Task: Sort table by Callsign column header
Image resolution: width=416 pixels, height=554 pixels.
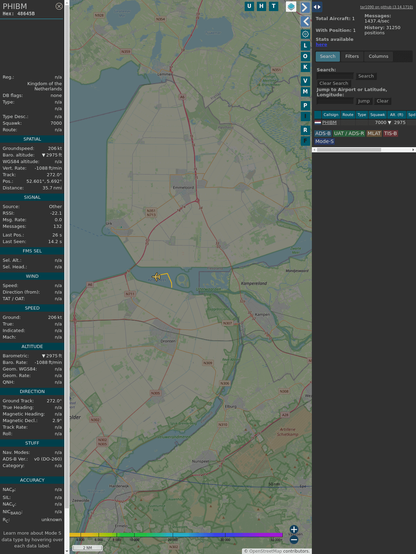Action: 331,115
